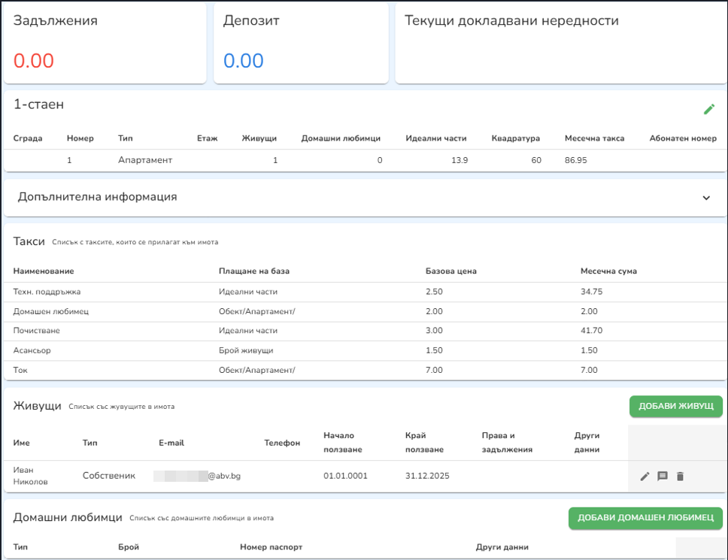Open the comment icon for Иван Николов
This screenshot has width=728, height=560.
pyautogui.click(x=663, y=476)
